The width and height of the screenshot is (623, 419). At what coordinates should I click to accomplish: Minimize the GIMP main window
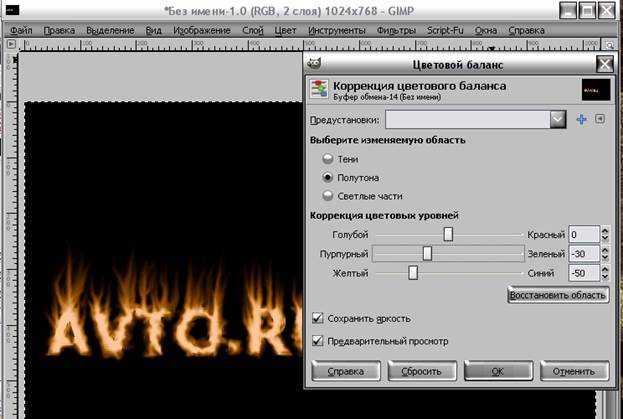[568, 10]
